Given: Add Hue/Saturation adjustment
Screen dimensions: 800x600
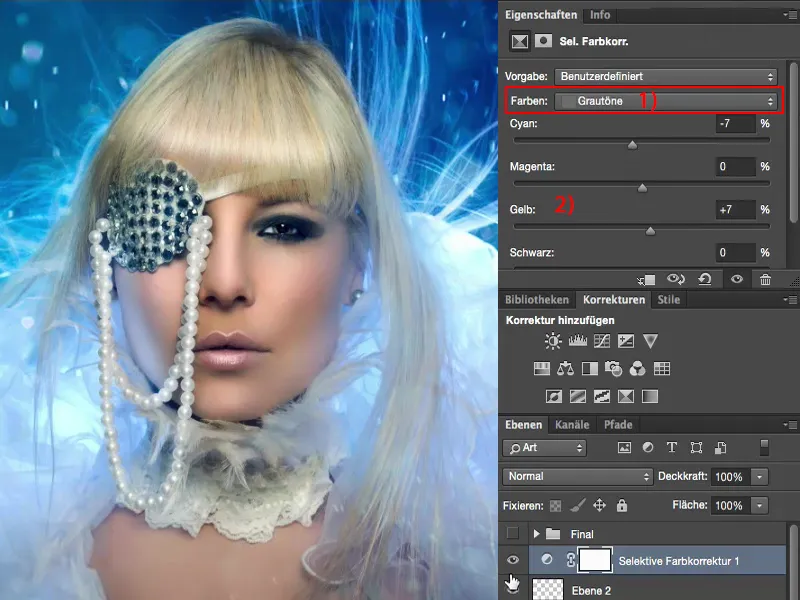Looking at the screenshot, I should coord(541,368).
